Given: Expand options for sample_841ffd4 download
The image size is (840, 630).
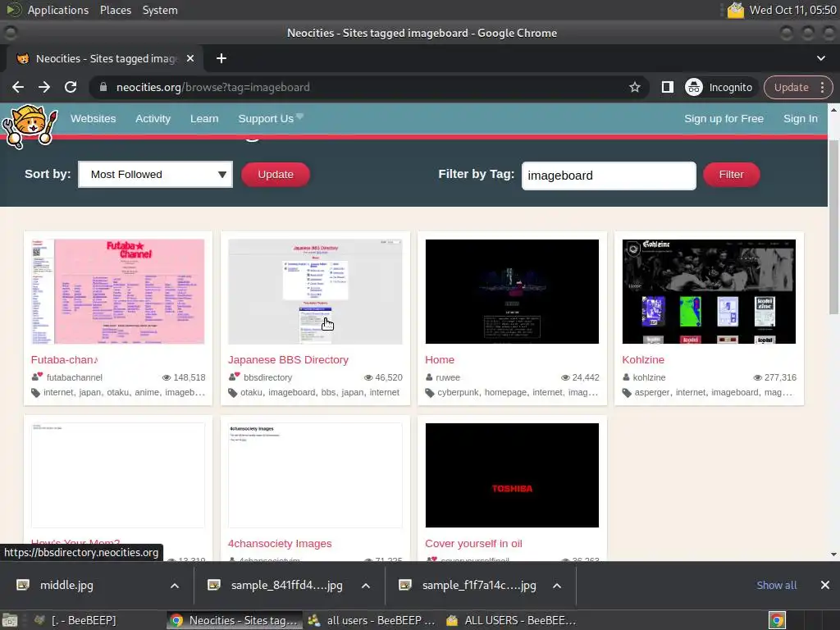Looking at the screenshot, I should coord(366,586).
